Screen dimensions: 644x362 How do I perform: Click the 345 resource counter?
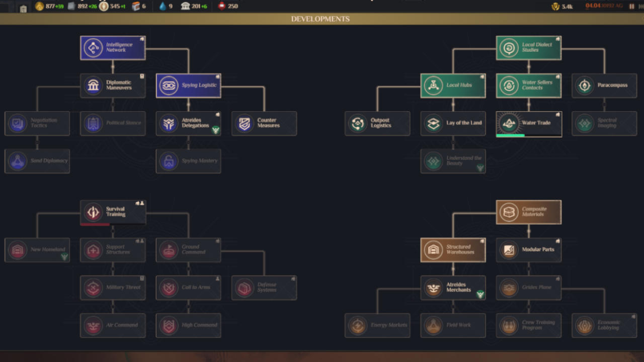(113, 7)
